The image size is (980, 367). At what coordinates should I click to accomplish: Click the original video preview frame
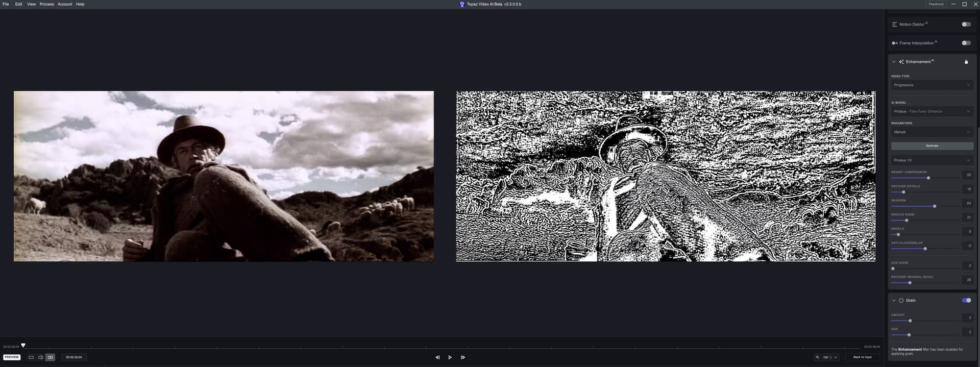(x=224, y=176)
